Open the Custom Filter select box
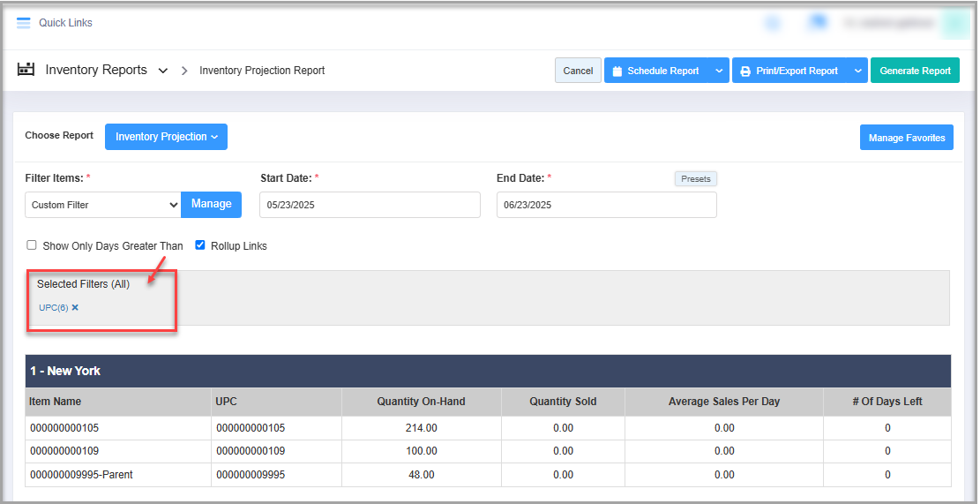 click(x=102, y=205)
